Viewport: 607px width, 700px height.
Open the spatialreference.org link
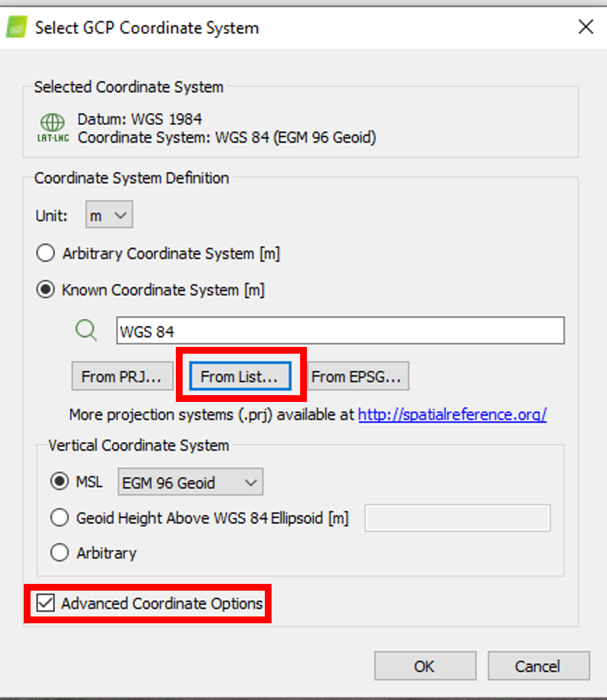pyautogui.click(x=452, y=414)
